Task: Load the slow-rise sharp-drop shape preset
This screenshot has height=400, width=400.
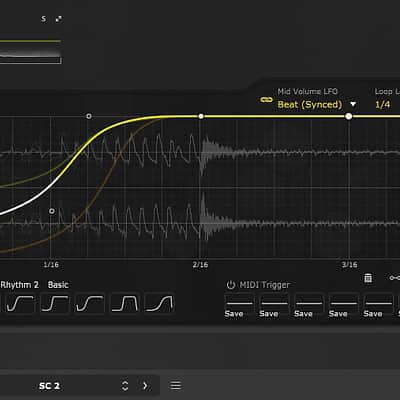Action: 160,304
